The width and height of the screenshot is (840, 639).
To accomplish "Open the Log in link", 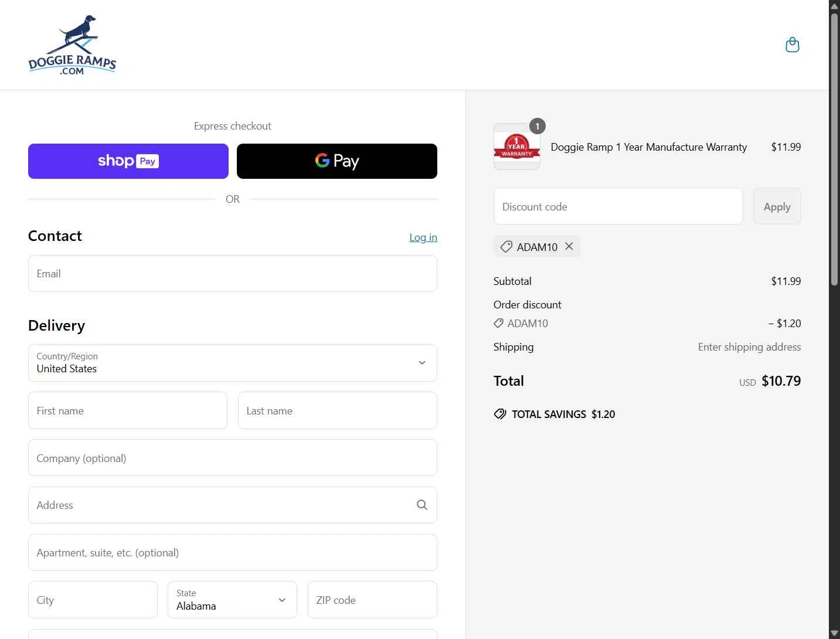I will (x=423, y=237).
